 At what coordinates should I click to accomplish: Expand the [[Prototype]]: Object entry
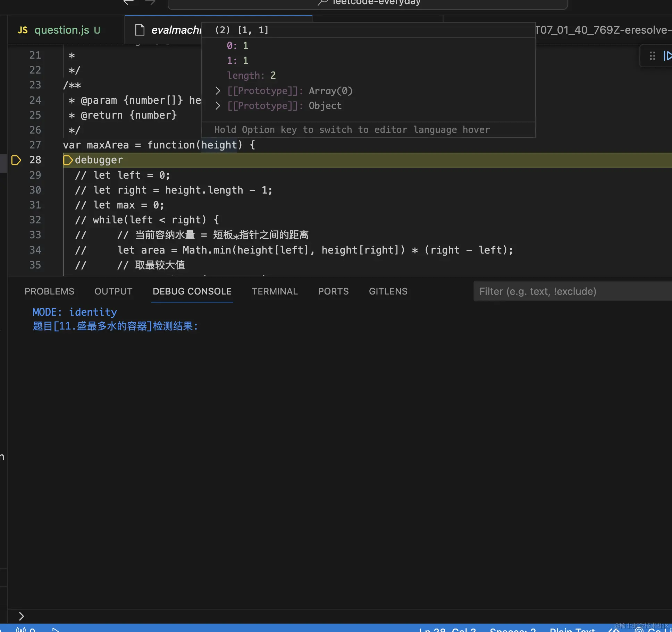click(218, 106)
